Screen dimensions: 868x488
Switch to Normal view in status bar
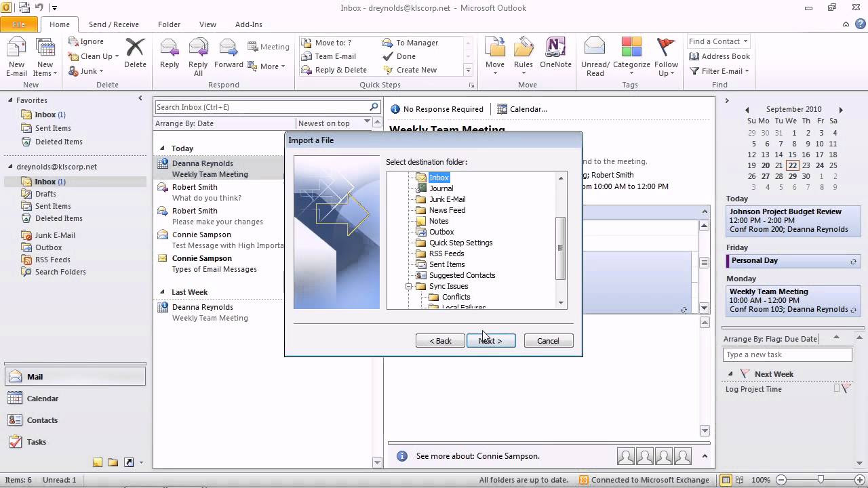(x=726, y=480)
